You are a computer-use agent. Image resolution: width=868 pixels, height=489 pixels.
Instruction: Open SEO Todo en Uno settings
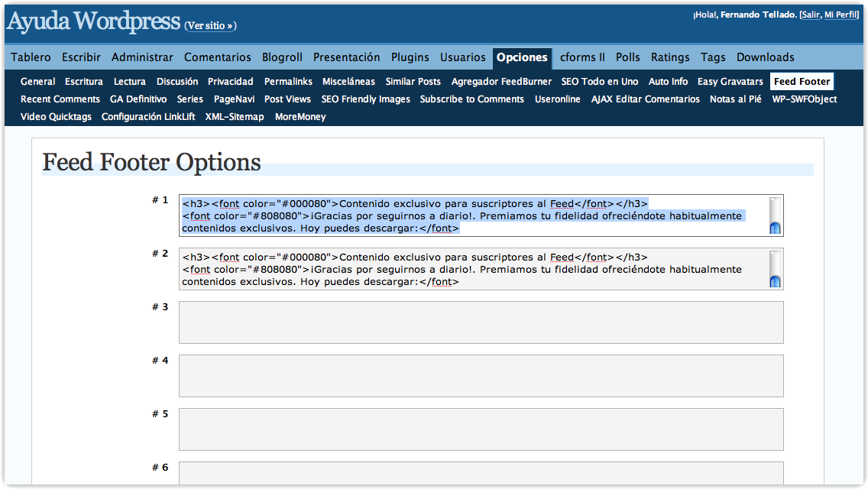pos(599,82)
